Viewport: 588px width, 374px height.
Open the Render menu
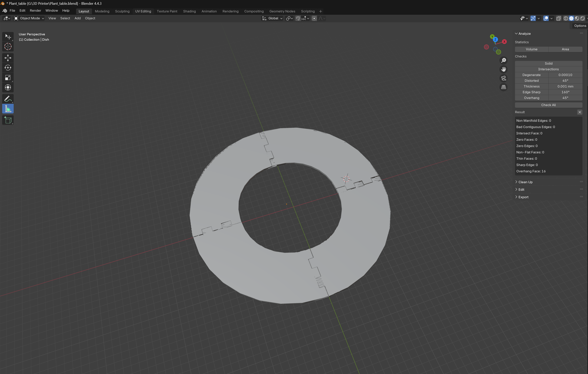[35, 10]
